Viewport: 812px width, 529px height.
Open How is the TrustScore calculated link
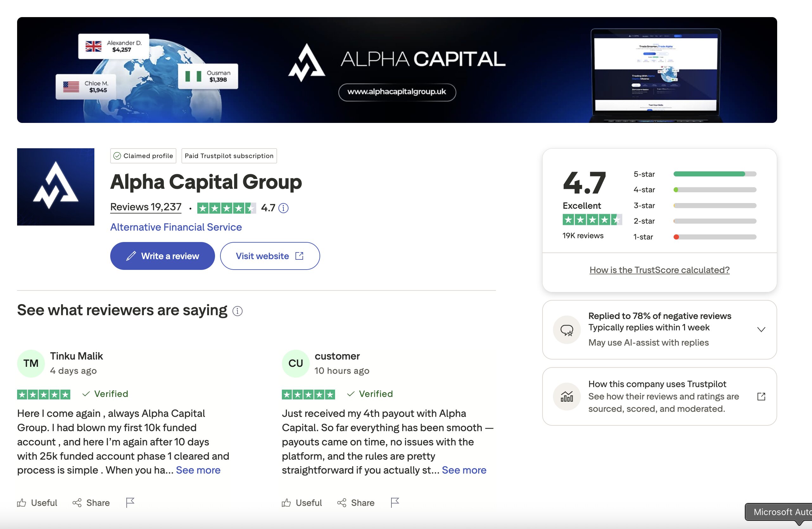pos(659,270)
